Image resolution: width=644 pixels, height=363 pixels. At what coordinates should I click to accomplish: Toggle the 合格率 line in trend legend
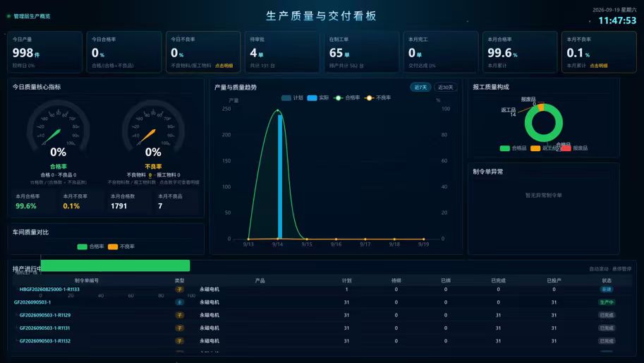pyautogui.click(x=346, y=98)
